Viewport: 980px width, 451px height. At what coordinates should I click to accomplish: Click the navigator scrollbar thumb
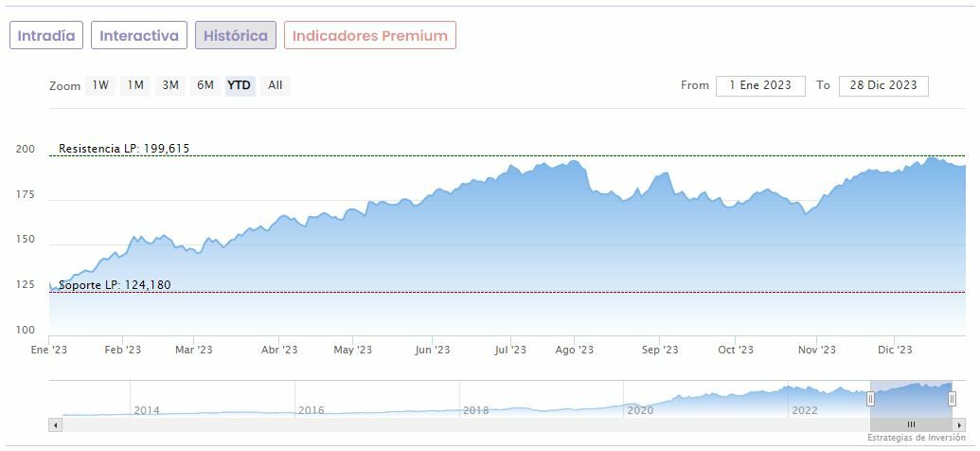click(911, 425)
